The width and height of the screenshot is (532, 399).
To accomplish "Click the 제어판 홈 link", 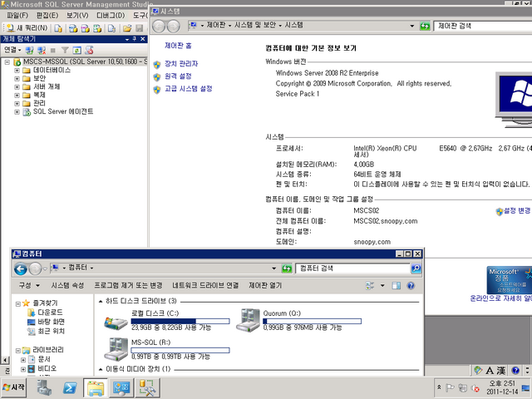I will (178, 46).
